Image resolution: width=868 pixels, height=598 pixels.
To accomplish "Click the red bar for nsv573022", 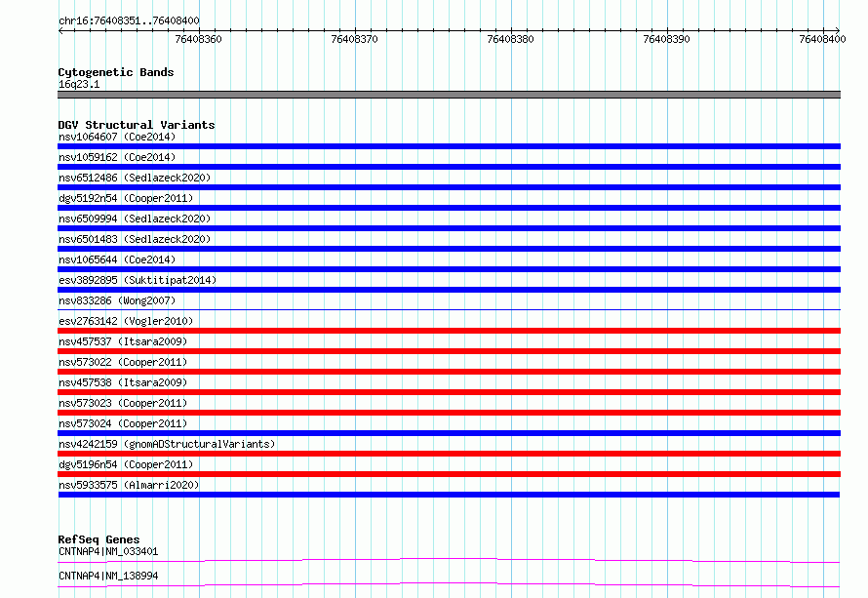I will (449, 372).
